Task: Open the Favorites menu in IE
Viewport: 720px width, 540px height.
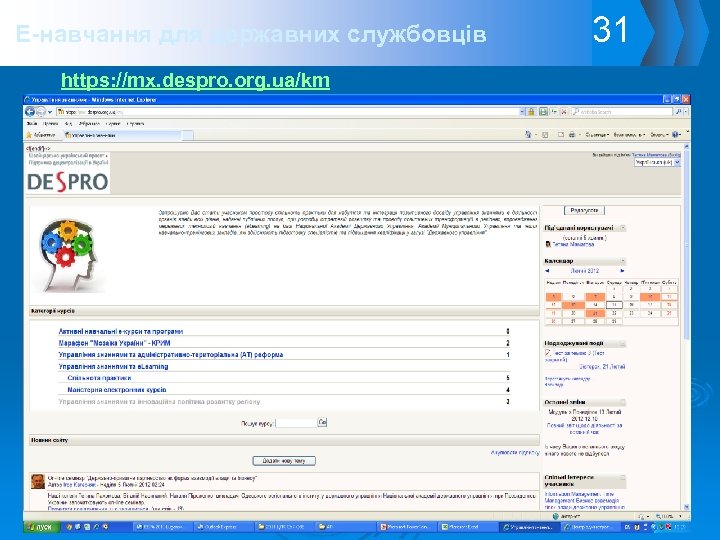Action: pos(89,124)
